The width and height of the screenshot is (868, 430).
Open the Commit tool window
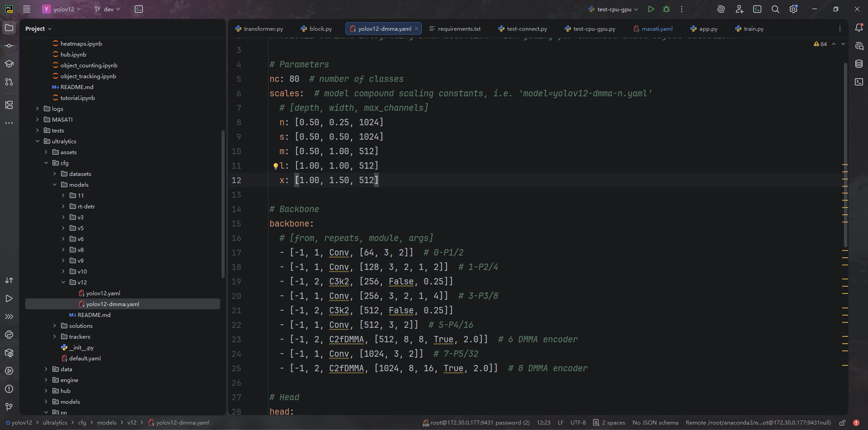9,46
